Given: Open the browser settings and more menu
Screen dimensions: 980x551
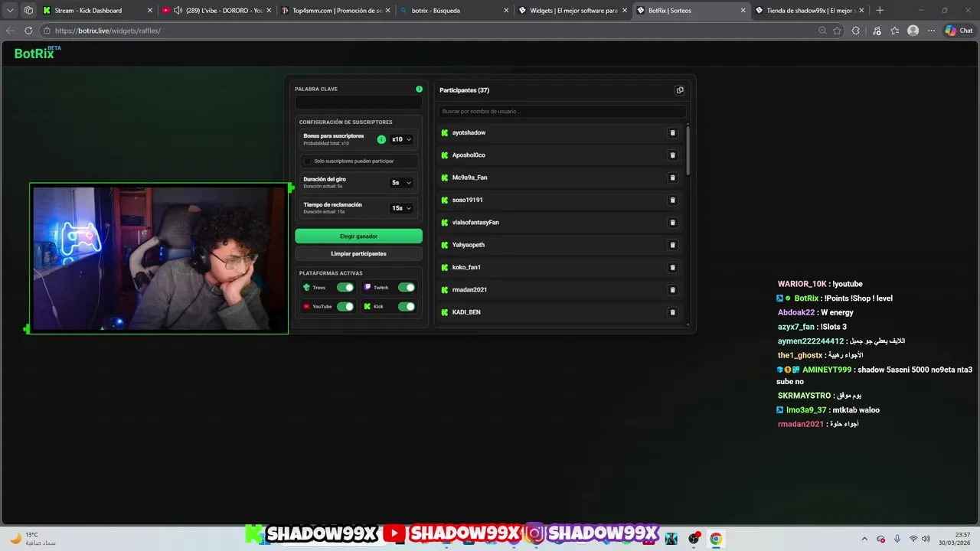Looking at the screenshot, I should tap(931, 31).
